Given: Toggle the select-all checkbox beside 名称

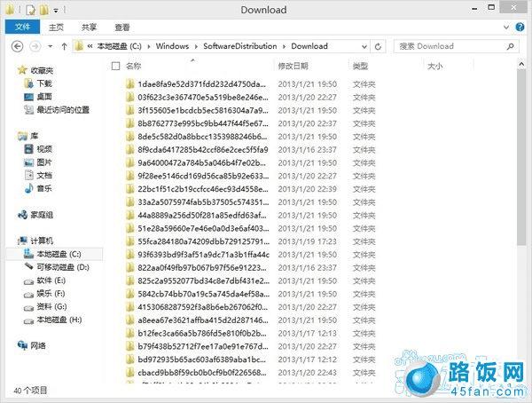Looking at the screenshot, I should click(115, 66).
